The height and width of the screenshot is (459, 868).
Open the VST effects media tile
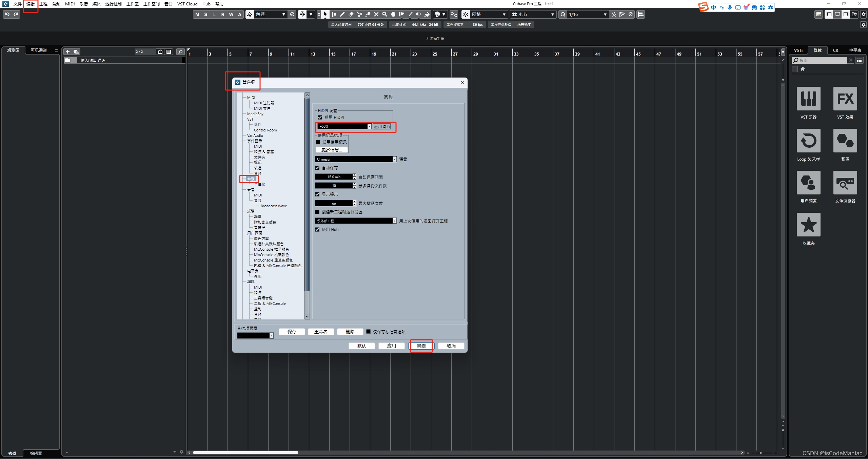coord(845,99)
